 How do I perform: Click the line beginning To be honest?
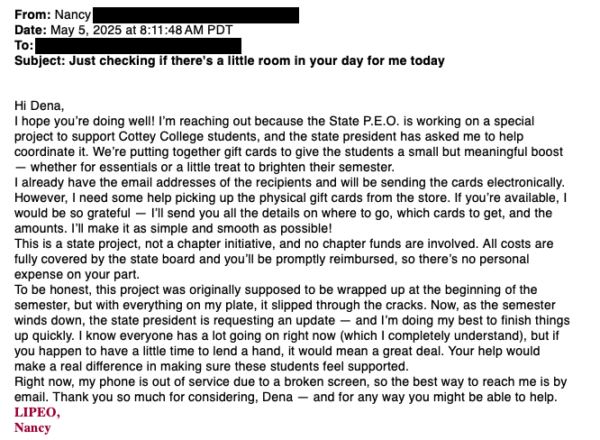276,289
